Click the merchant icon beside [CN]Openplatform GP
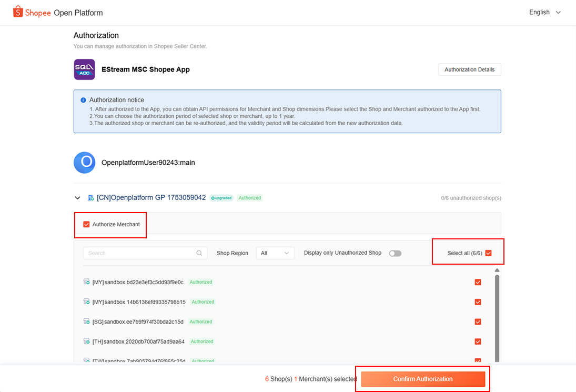 [91, 198]
